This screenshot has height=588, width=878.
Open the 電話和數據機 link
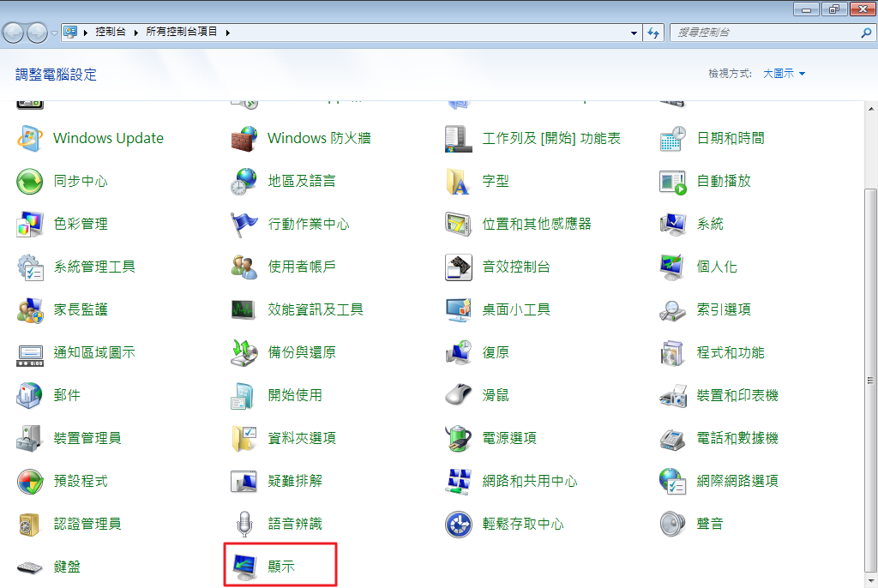pos(737,439)
